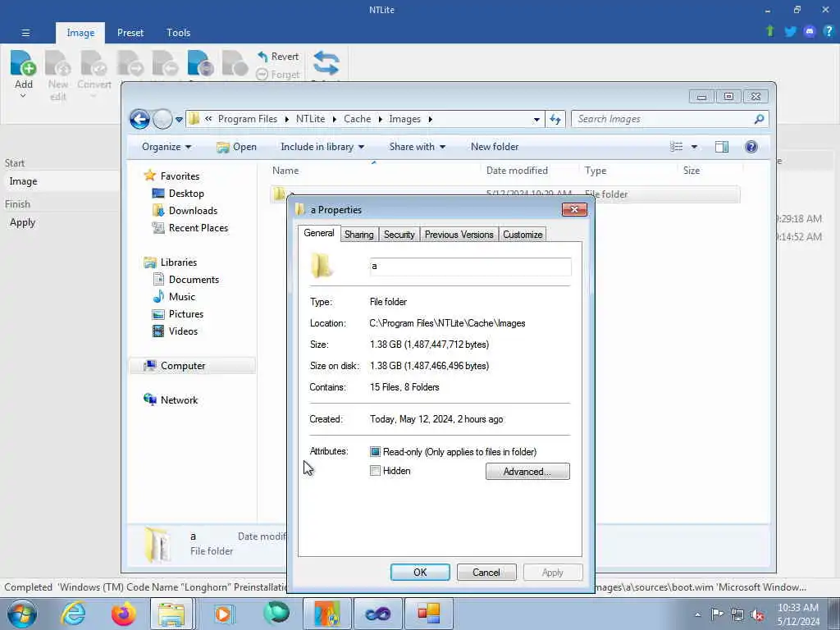Screen dimensions: 840x630
Task: Click the volume tray icon
Action: 757,614
